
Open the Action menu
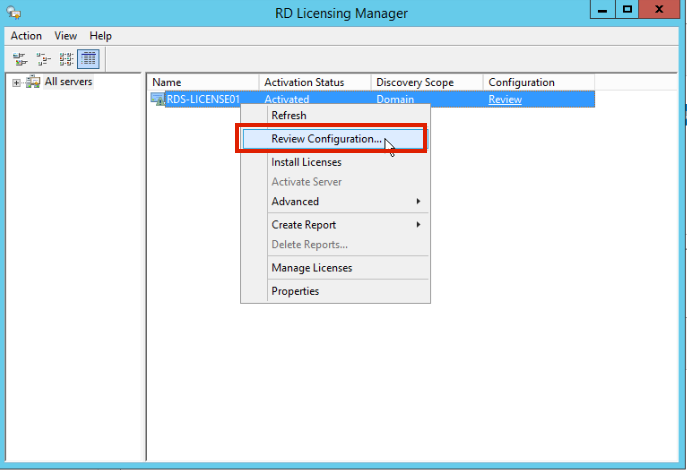click(26, 36)
